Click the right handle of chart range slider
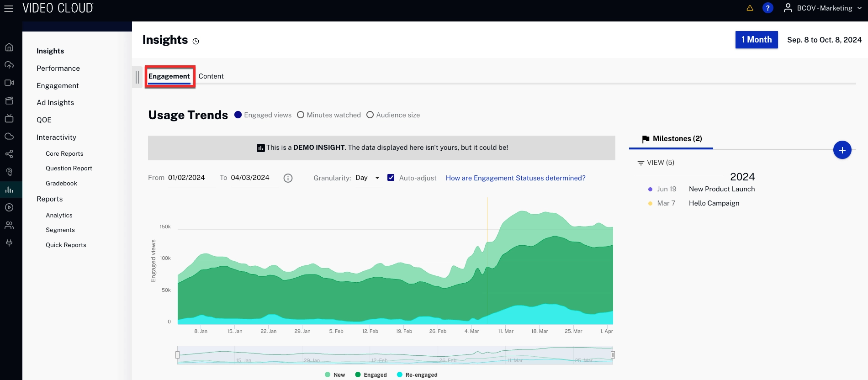 [613, 355]
